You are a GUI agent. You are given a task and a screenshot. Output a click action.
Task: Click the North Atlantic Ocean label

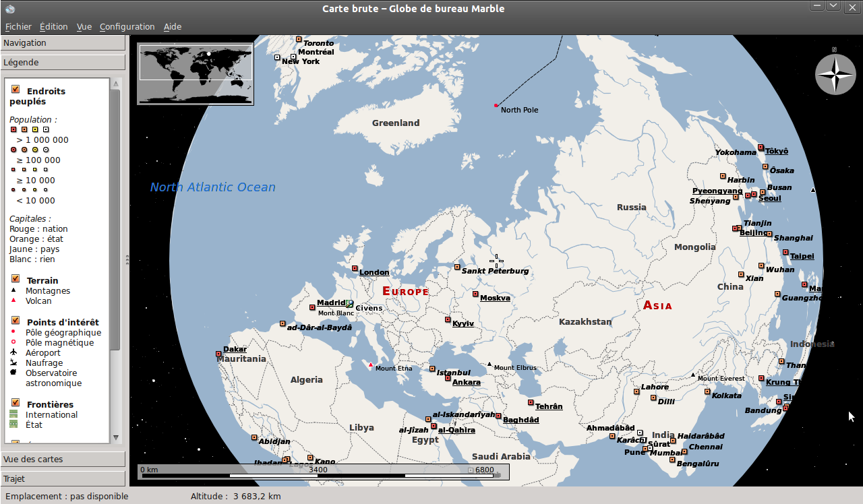tap(213, 187)
